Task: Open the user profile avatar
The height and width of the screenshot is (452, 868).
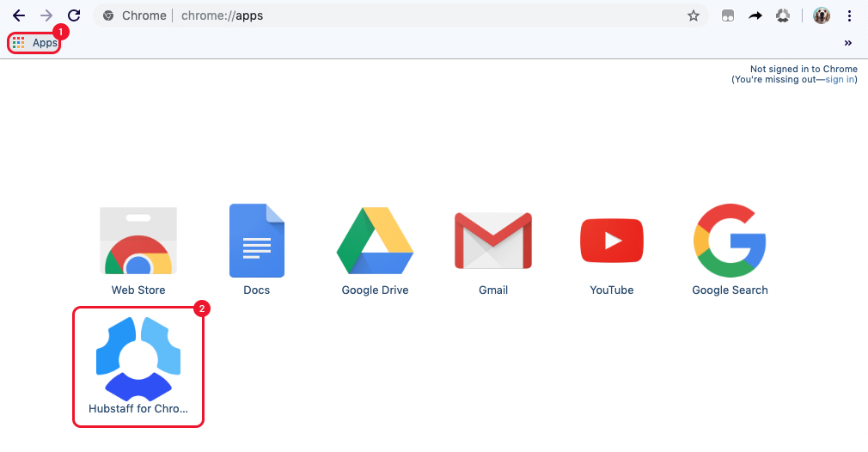Action: [822, 15]
